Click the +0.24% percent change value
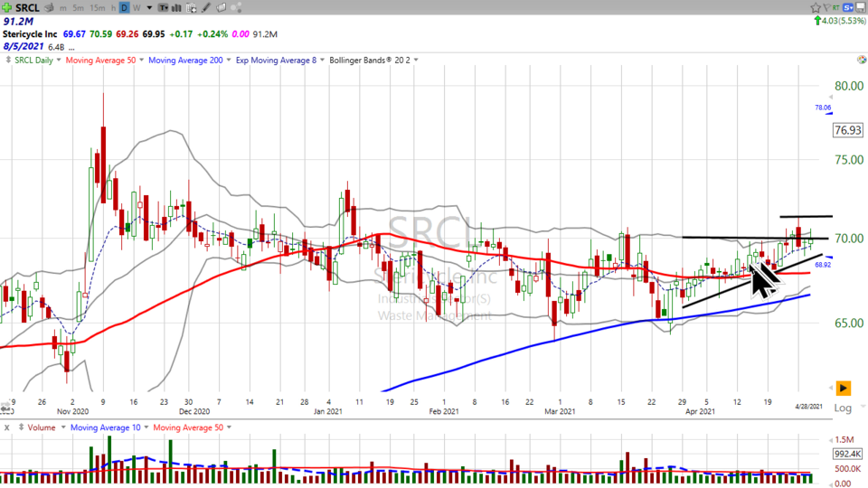868x488 pixels. (x=213, y=33)
